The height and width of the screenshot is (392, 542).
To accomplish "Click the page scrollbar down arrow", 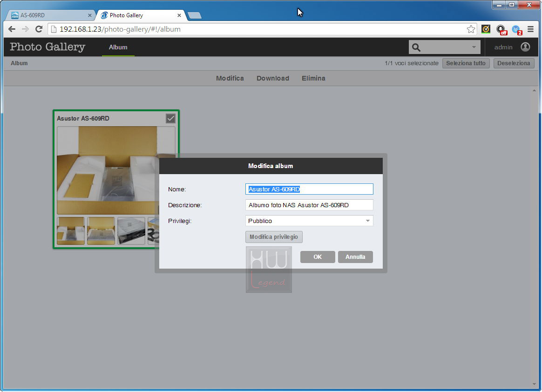I will 535,384.
